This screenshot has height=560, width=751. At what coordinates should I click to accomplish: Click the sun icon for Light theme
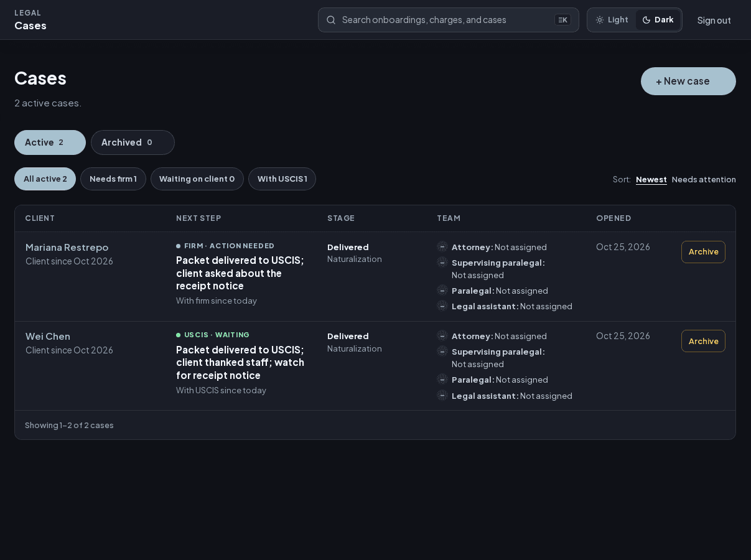600,20
